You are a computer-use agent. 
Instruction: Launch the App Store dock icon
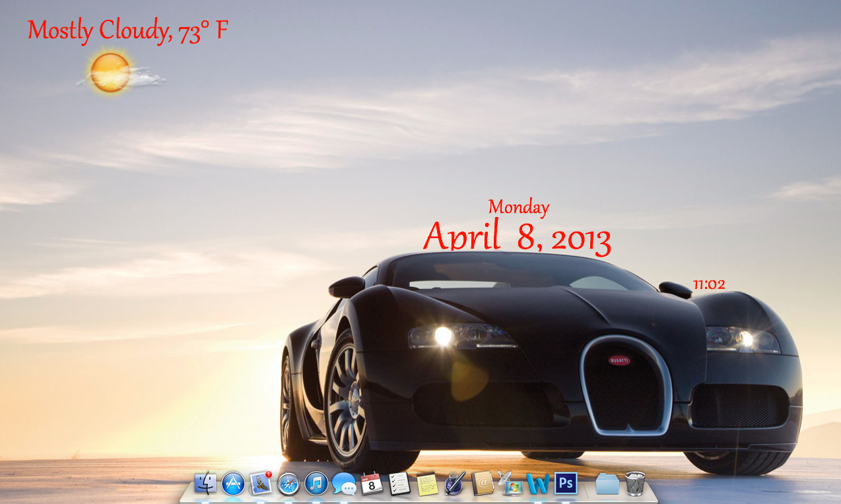tap(234, 484)
